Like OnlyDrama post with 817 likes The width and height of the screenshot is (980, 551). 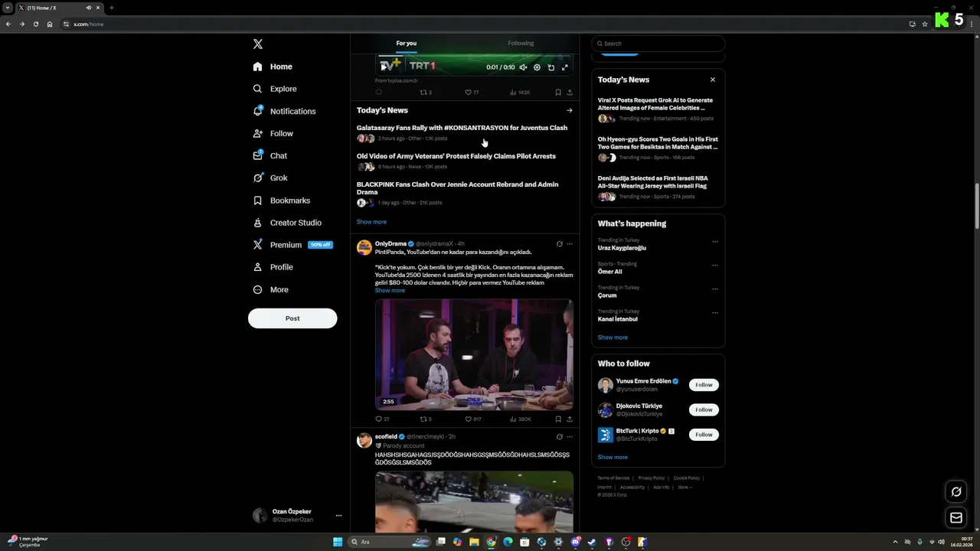tap(473, 419)
